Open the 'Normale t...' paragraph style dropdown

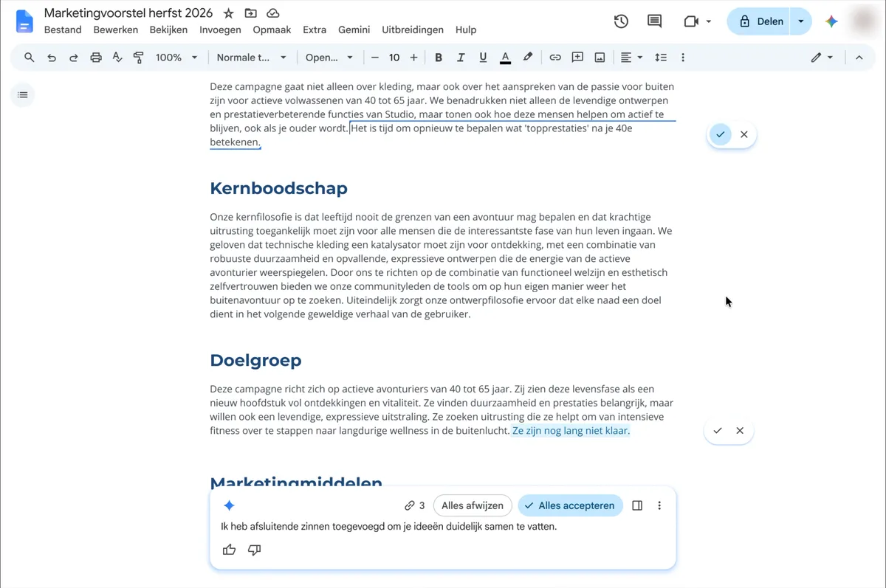[251, 58]
